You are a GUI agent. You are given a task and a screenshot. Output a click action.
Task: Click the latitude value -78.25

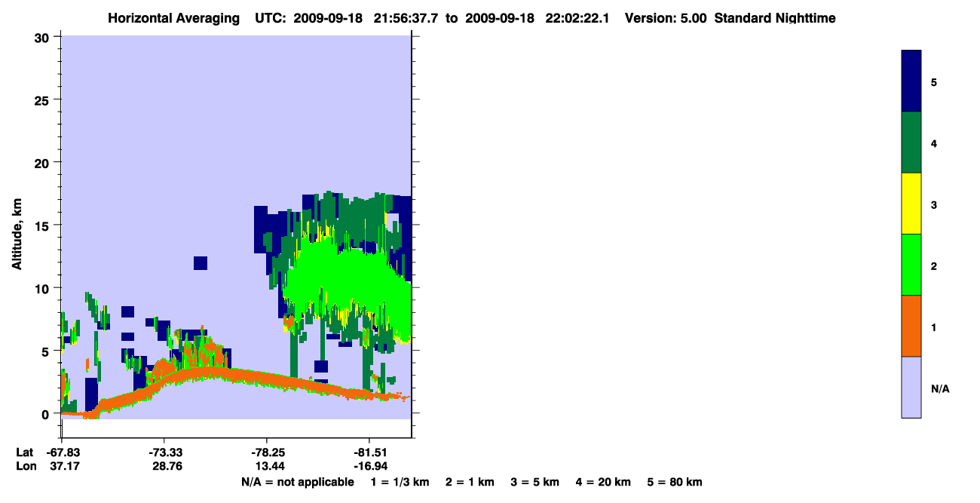click(x=268, y=452)
